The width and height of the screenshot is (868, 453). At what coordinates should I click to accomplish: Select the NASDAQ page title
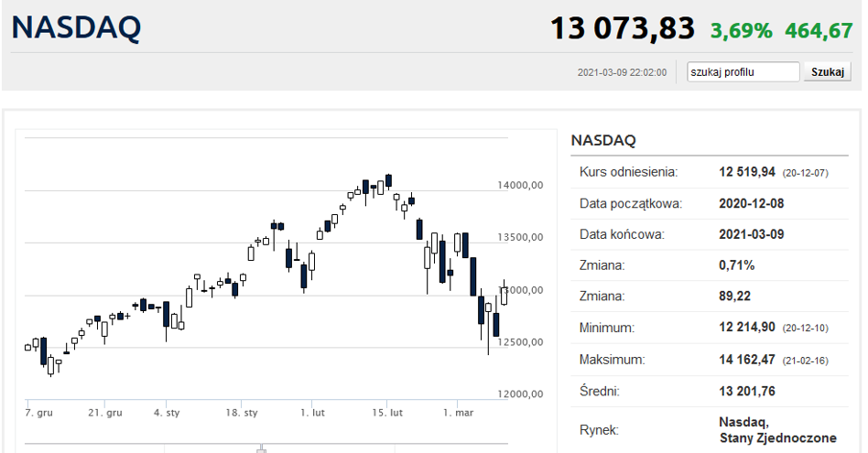coord(76,27)
